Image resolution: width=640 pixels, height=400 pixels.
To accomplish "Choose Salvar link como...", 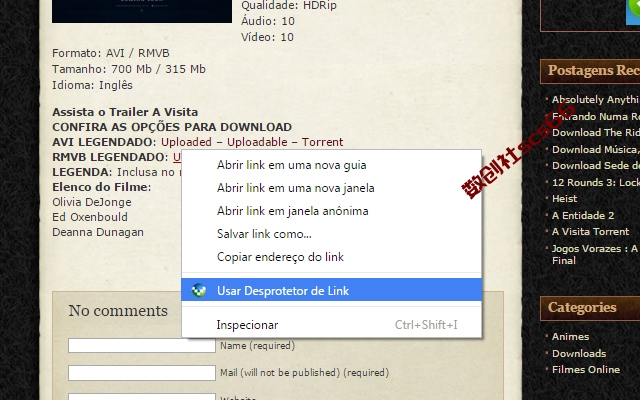I will 331,234.
